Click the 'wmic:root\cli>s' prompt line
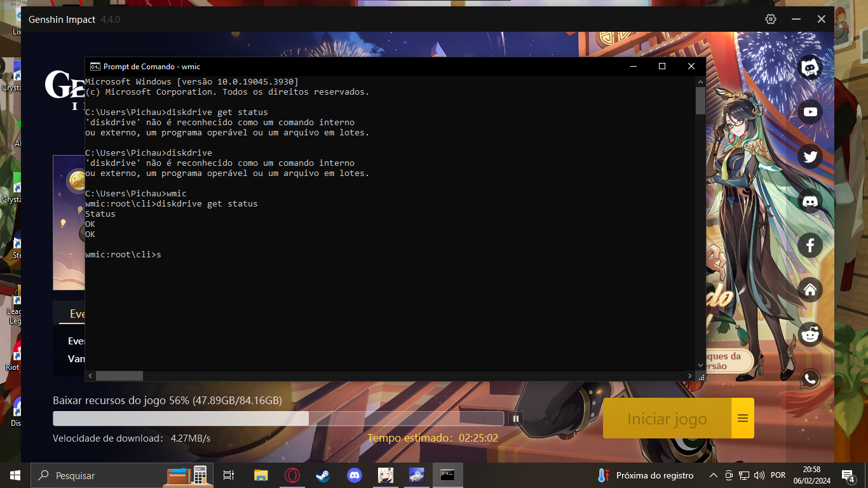Image resolution: width=868 pixels, height=488 pixels. point(123,255)
